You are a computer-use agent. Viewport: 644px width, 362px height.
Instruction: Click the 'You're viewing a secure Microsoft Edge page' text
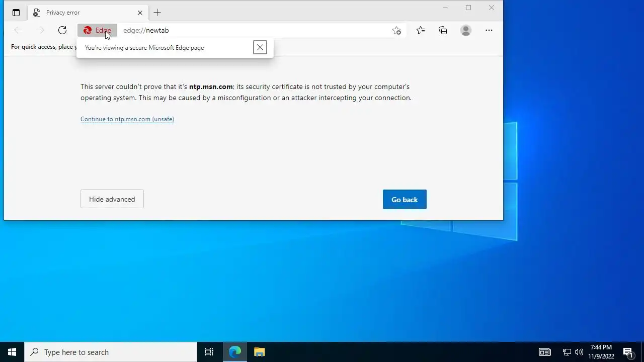(144, 48)
